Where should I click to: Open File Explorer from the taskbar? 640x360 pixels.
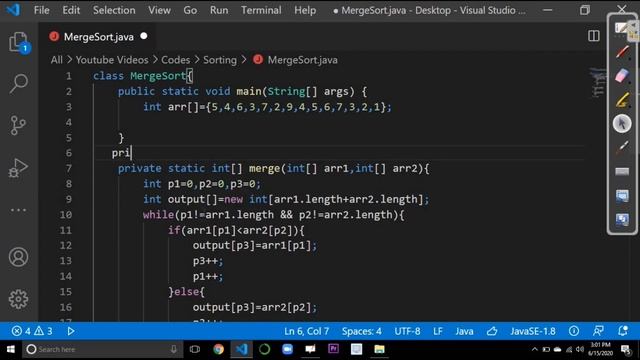[x=379, y=349]
